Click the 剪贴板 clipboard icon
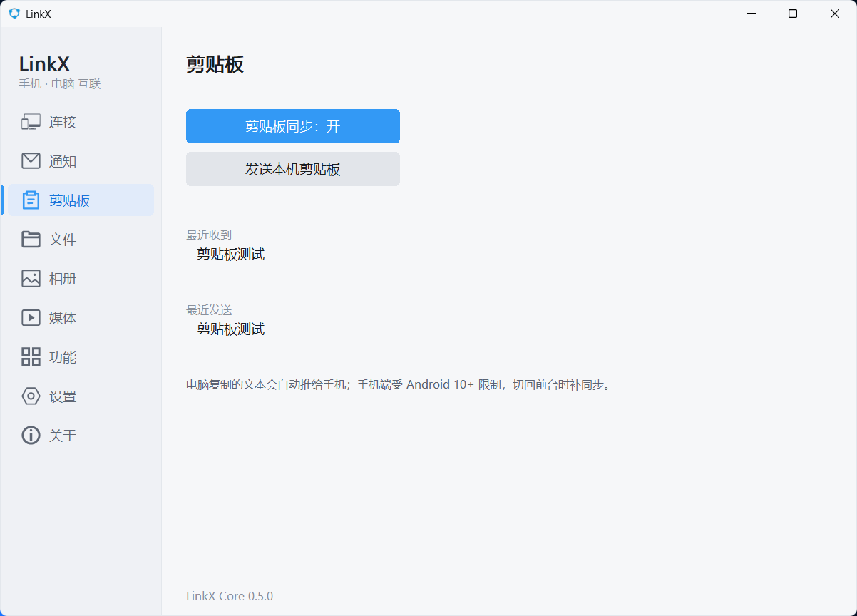857x616 pixels. point(31,200)
